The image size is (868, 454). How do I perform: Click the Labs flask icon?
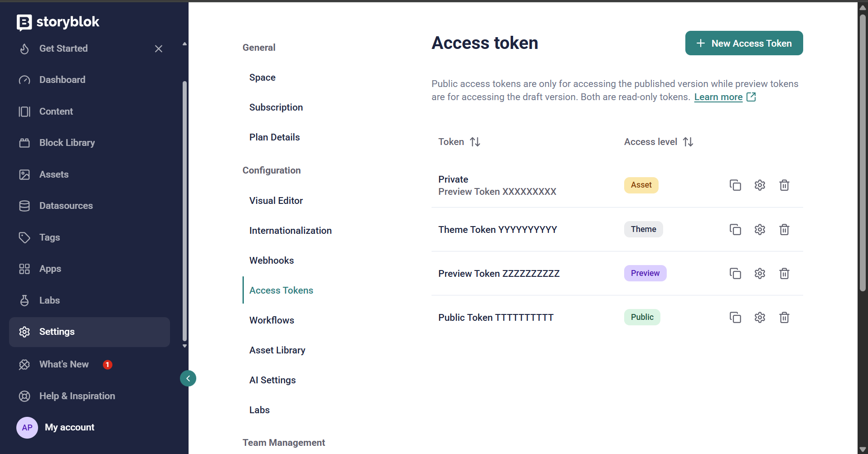tap(24, 300)
